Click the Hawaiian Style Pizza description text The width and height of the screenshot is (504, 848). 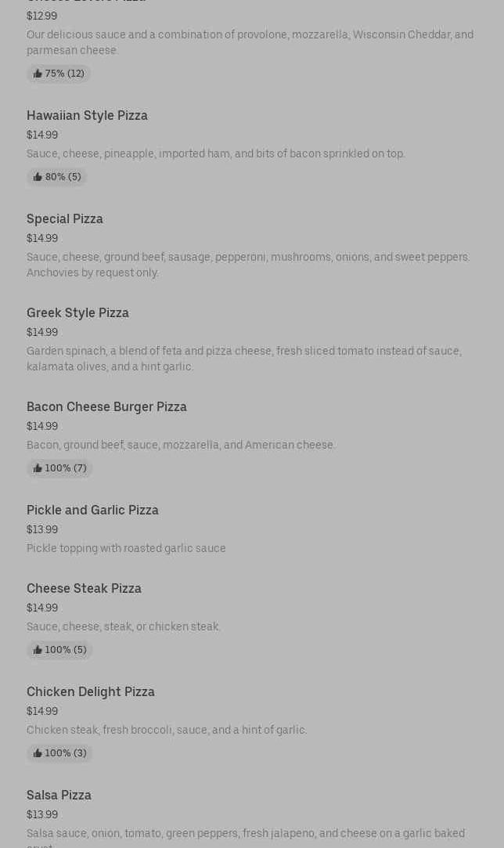[x=215, y=153]
